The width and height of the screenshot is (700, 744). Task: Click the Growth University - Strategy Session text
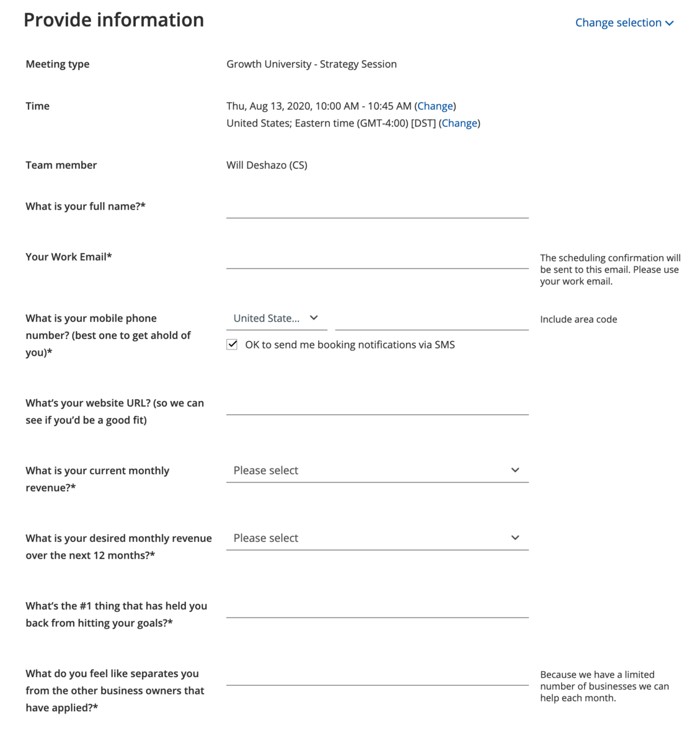311,64
